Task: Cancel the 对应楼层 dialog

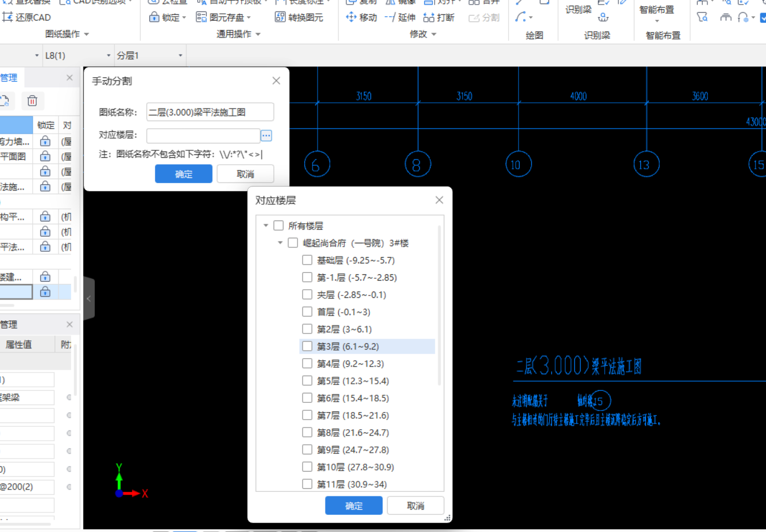Action: [x=415, y=506]
